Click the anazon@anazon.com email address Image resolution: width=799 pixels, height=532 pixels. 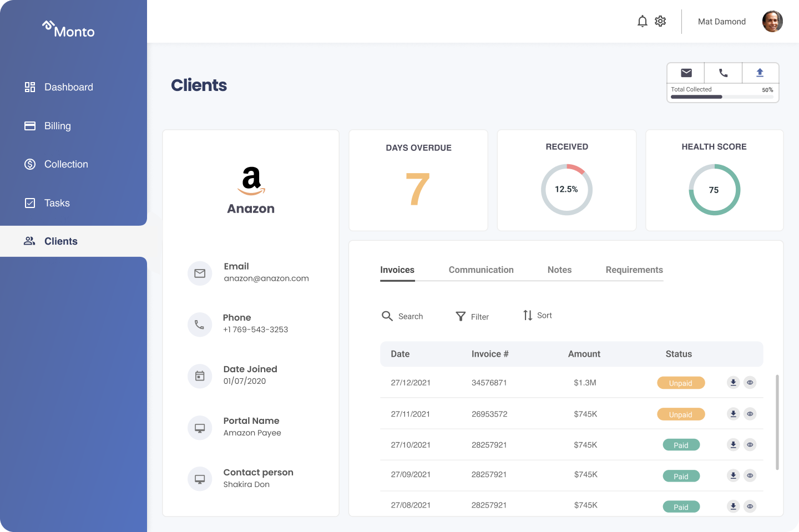point(266,278)
